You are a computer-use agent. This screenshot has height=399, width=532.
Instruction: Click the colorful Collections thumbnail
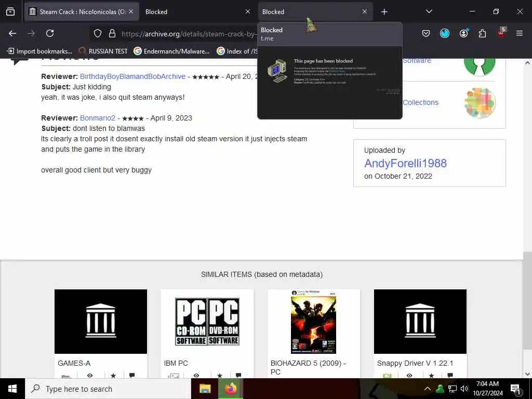coord(480,102)
